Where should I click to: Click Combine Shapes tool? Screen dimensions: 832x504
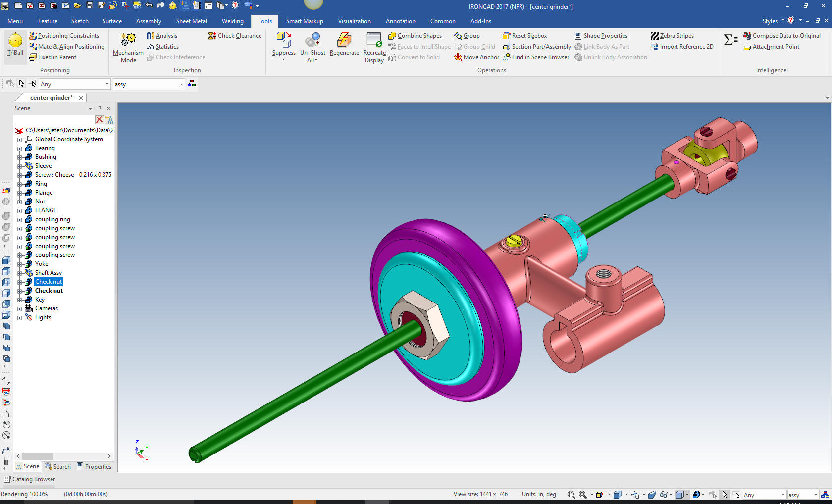tap(415, 36)
